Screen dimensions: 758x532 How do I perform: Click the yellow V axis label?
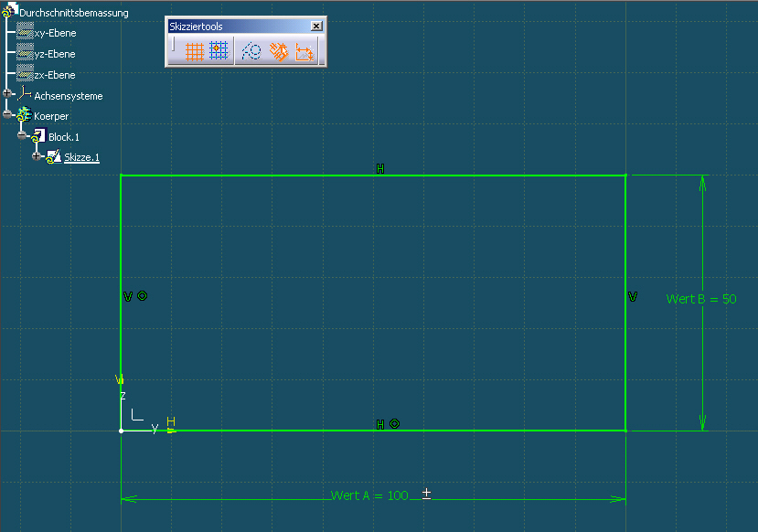click(x=120, y=379)
